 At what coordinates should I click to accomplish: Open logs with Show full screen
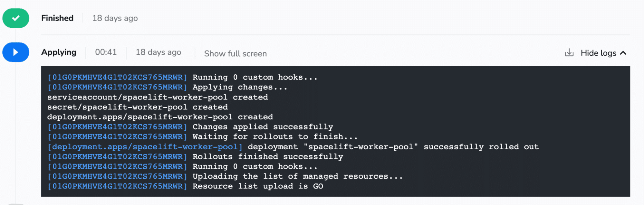click(235, 53)
